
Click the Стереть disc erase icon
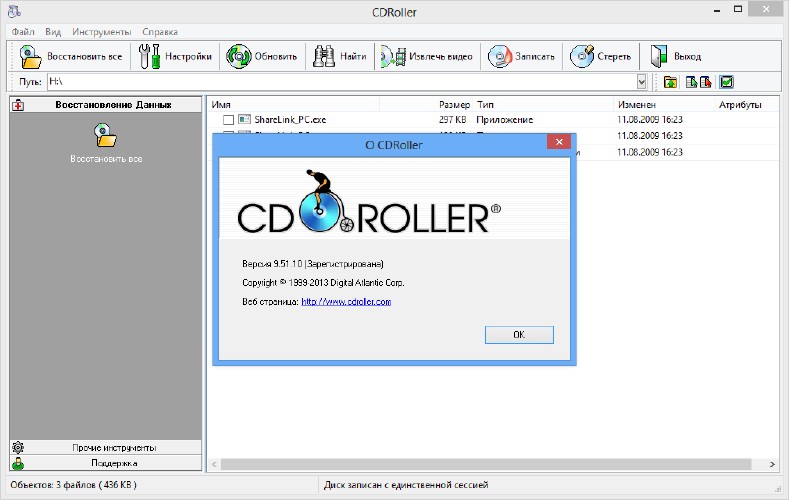(x=582, y=56)
